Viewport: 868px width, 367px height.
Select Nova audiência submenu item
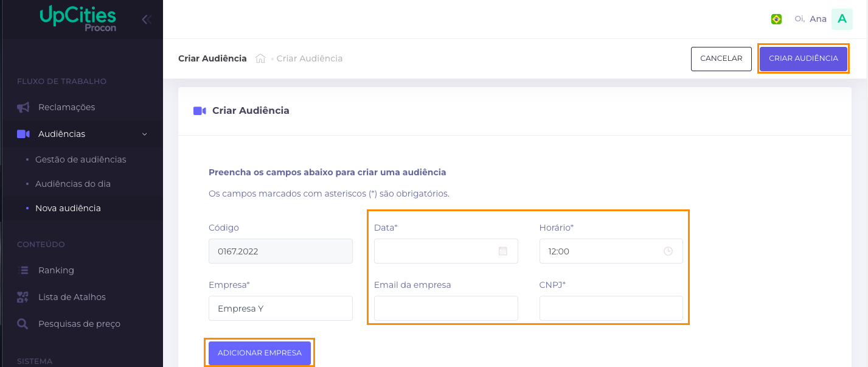pos(68,208)
